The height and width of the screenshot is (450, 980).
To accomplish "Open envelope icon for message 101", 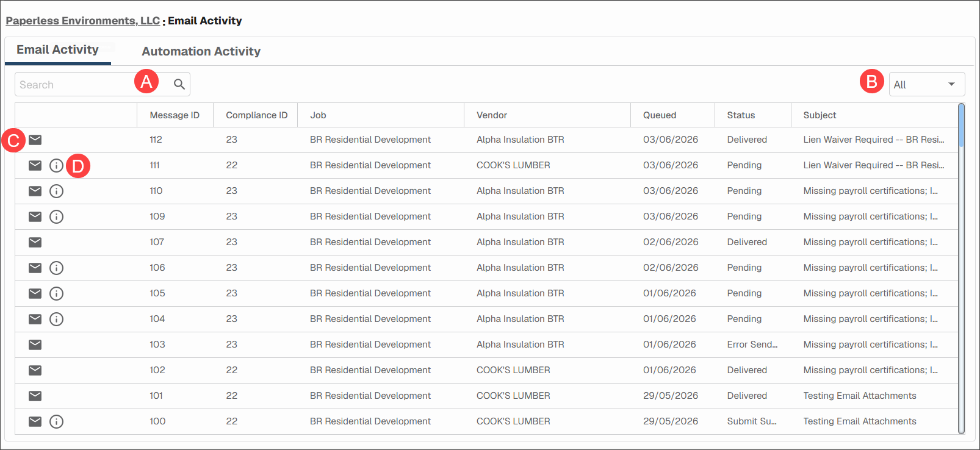I will tap(35, 396).
